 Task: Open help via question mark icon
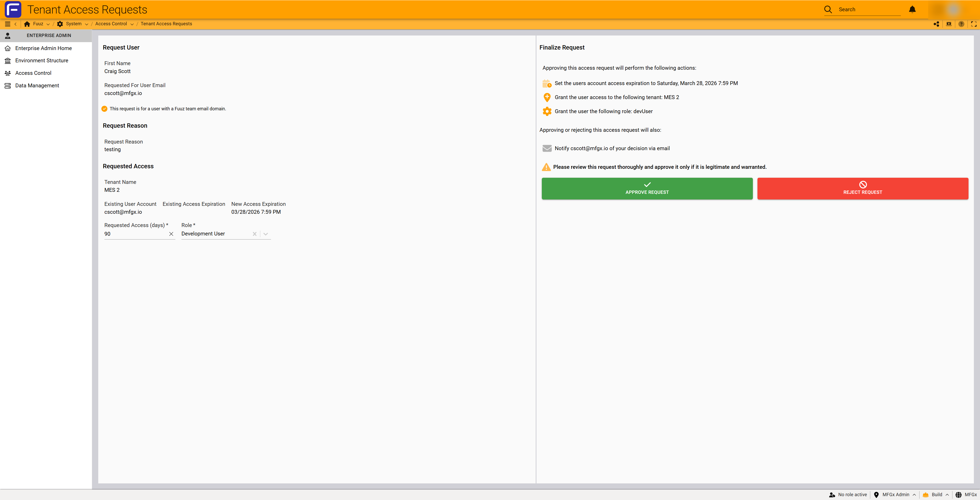961,24
